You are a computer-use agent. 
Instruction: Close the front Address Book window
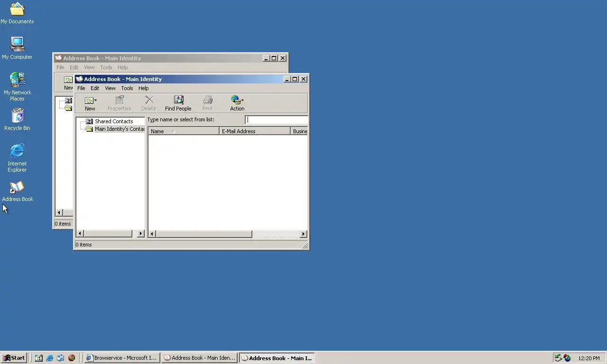tap(303, 79)
